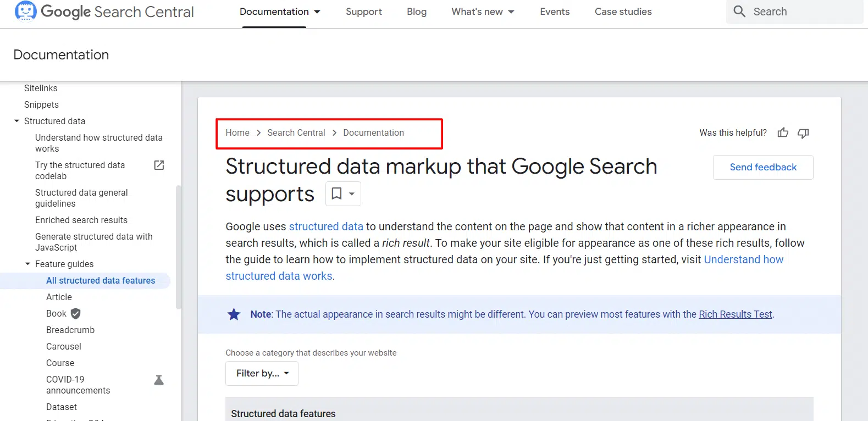Select Snippets in the sidebar
Viewport: 868px width, 421px height.
coord(41,104)
